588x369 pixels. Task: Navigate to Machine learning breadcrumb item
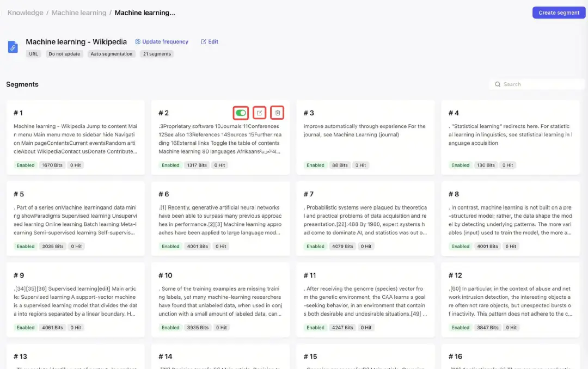(x=79, y=13)
